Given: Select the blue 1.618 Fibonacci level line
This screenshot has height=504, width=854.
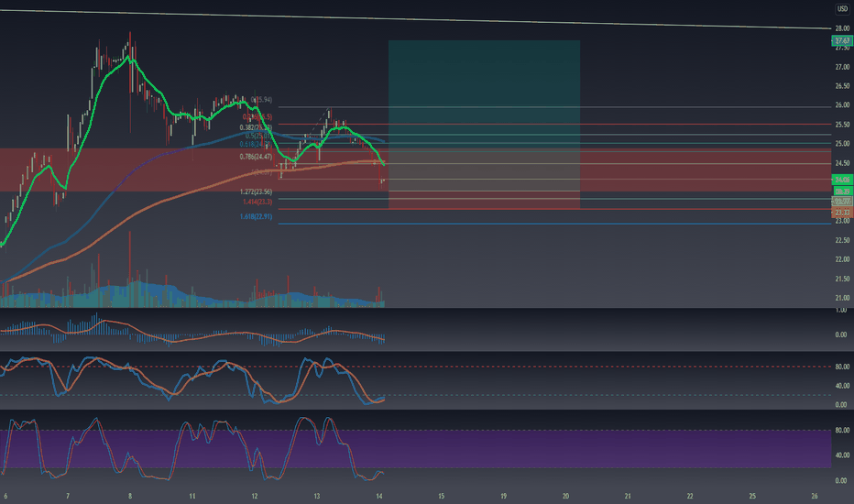Looking at the screenshot, I should click(x=554, y=224).
